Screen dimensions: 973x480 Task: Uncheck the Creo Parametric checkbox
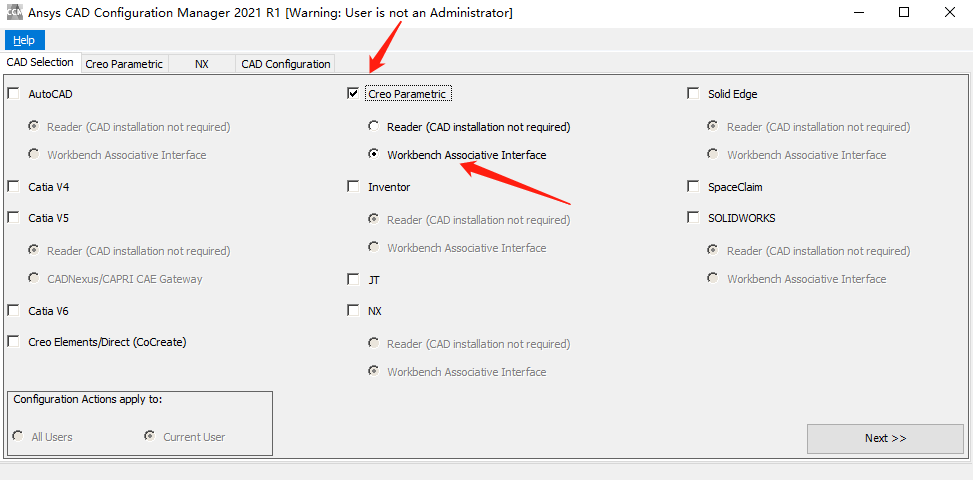click(353, 94)
